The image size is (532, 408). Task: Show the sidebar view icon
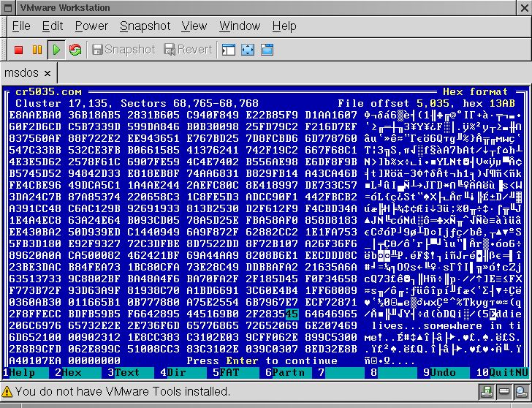pos(228,50)
